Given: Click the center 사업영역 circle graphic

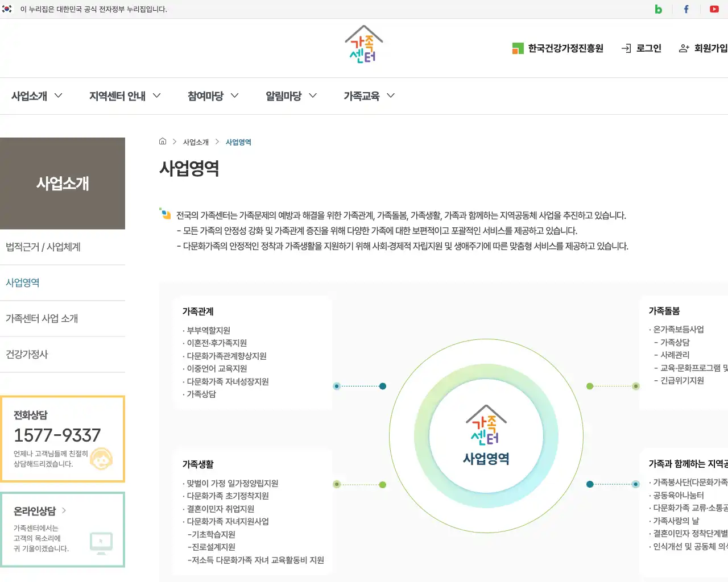Looking at the screenshot, I should (486, 436).
